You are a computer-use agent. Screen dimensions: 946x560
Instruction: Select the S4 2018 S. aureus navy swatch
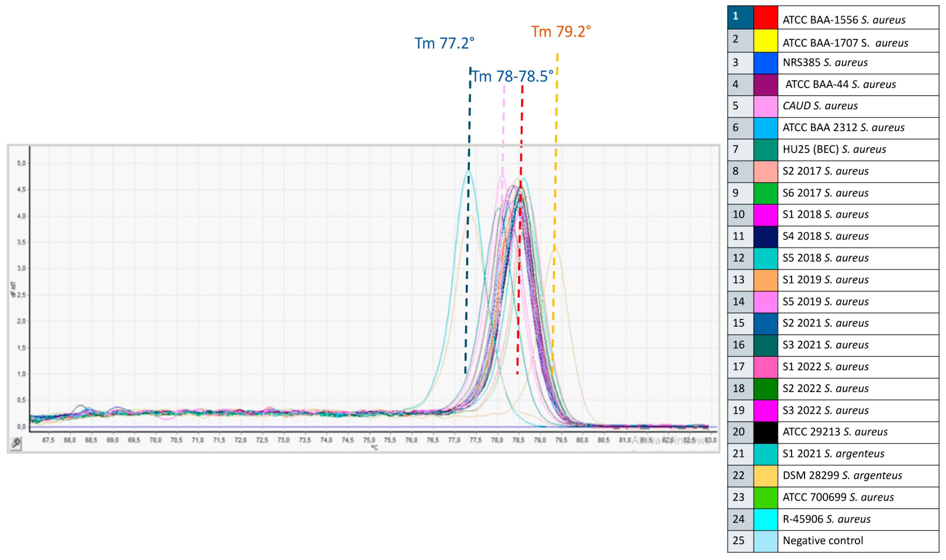coord(766,237)
